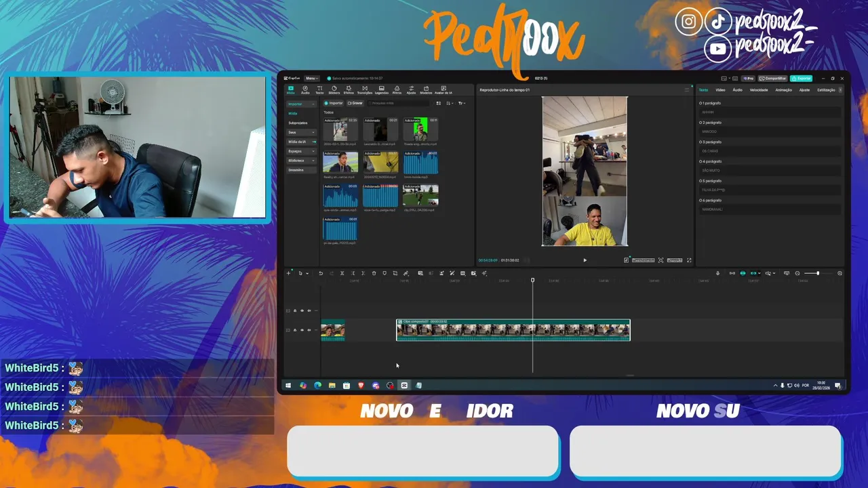Open player fullscreen view
Screen dimensions: 868x488
tap(689, 260)
